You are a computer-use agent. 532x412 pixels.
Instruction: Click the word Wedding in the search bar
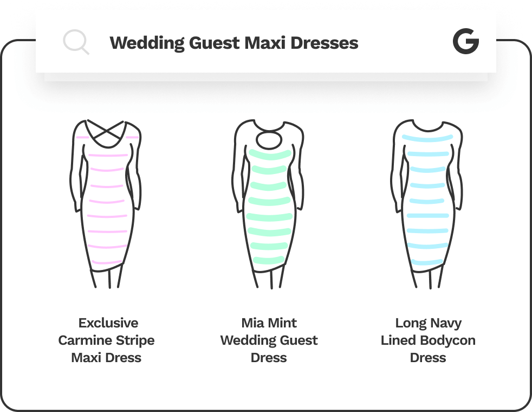click(x=147, y=43)
